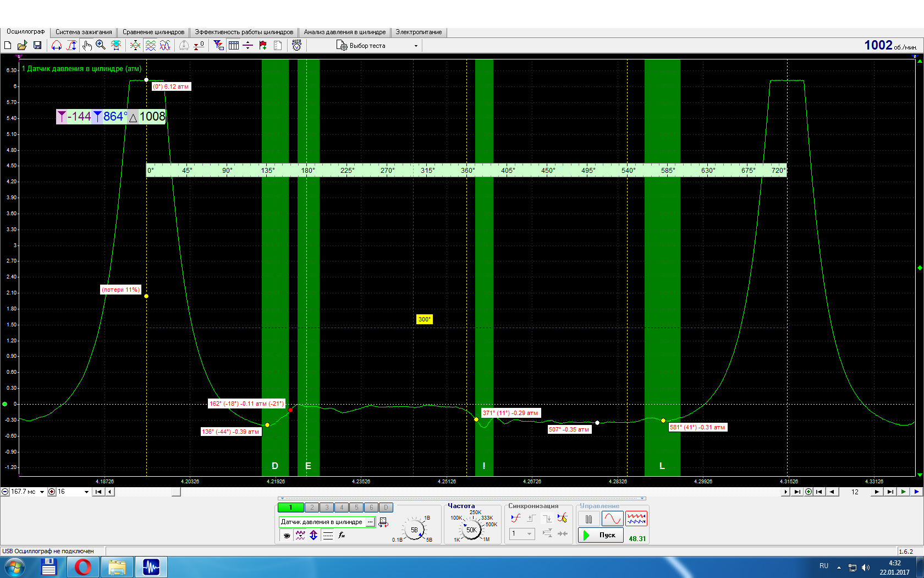924x578 pixels.
Task: Click the sync level cursor icon
Action: tap(562, 518)
